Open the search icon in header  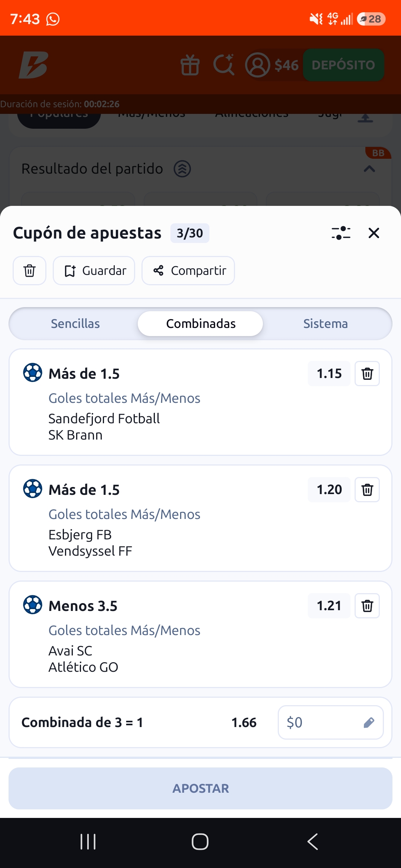pyautogui.click(x=224, y=65)
